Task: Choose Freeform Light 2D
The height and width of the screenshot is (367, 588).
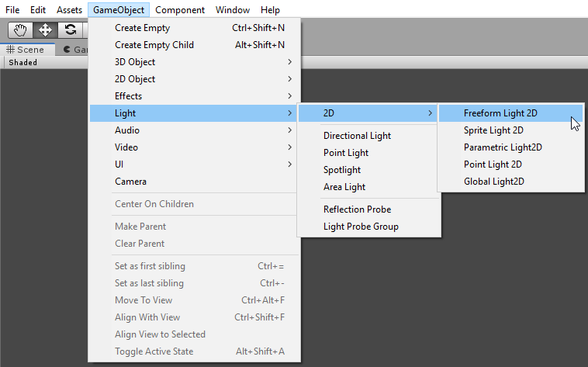Action: (500, 113)
